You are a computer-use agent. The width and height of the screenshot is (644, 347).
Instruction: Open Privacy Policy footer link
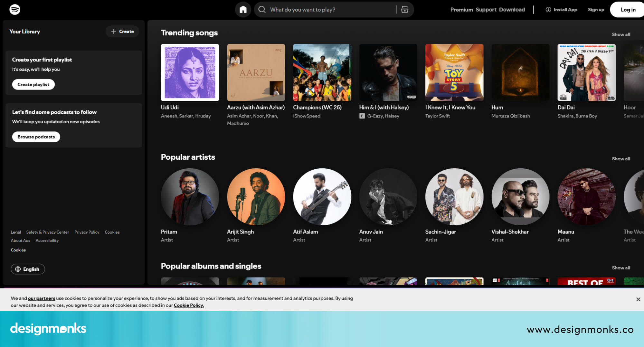click(x=87, y=232)
